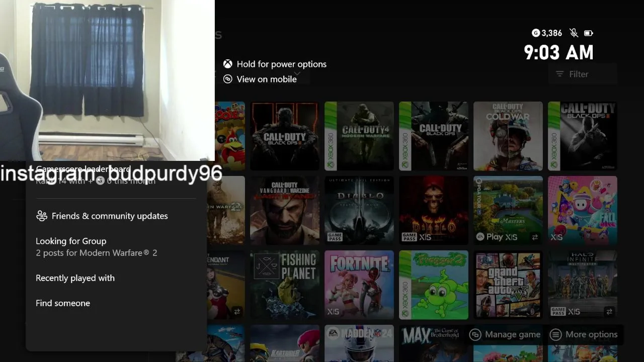Click the EA Play badge on PGA Tour
Viewport: 644px width, 362px height.
(x=490, y=237)
